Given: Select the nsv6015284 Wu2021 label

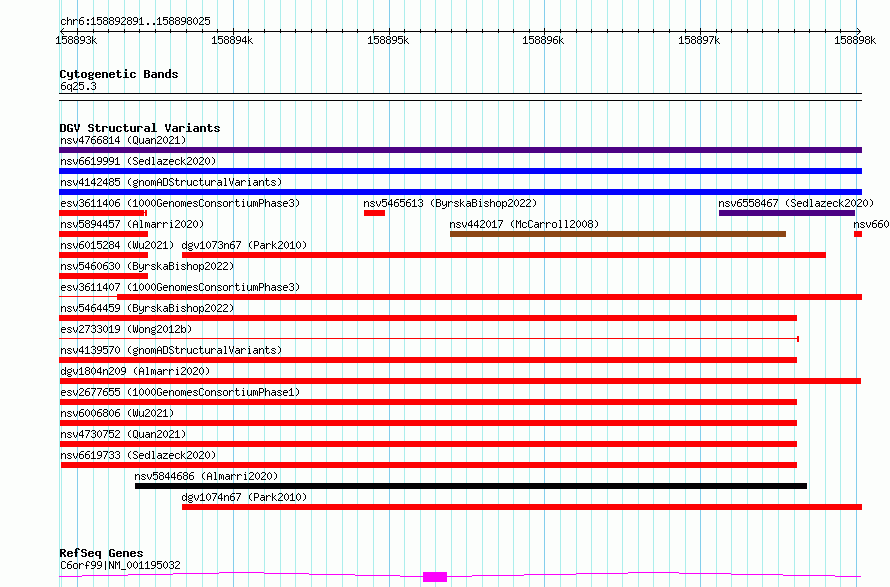Looking at the screenshot, I should tap(117, 245).
